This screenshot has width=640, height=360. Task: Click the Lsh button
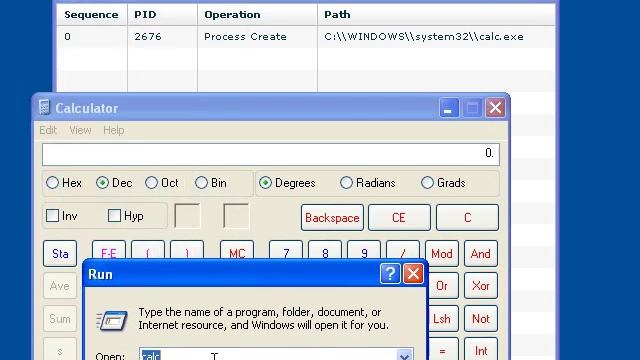[443, 318]
